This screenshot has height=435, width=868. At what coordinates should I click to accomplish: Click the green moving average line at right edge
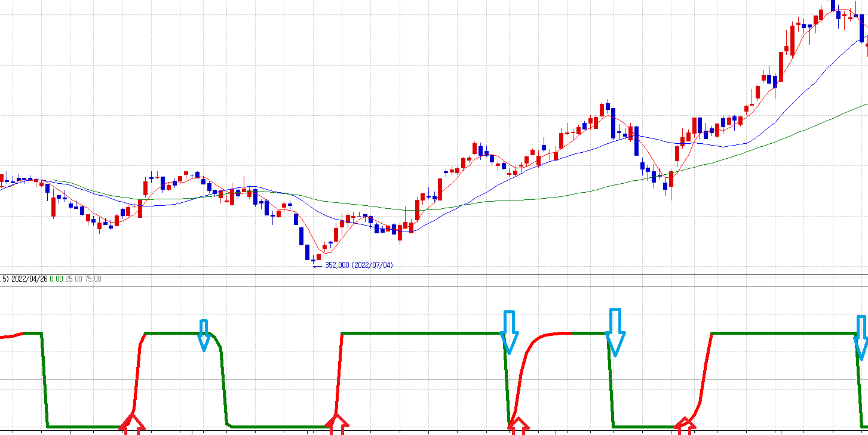[860, 106]
